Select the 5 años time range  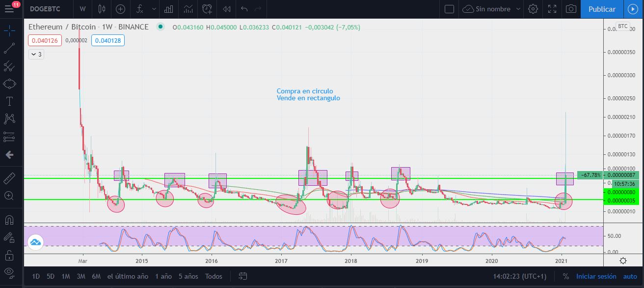(x=189, y=276)
